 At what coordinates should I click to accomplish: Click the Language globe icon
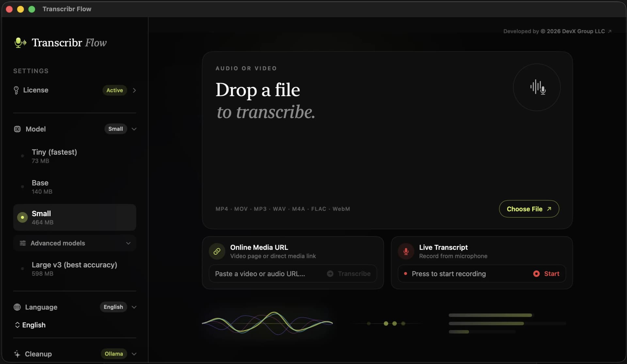point(17,307)
